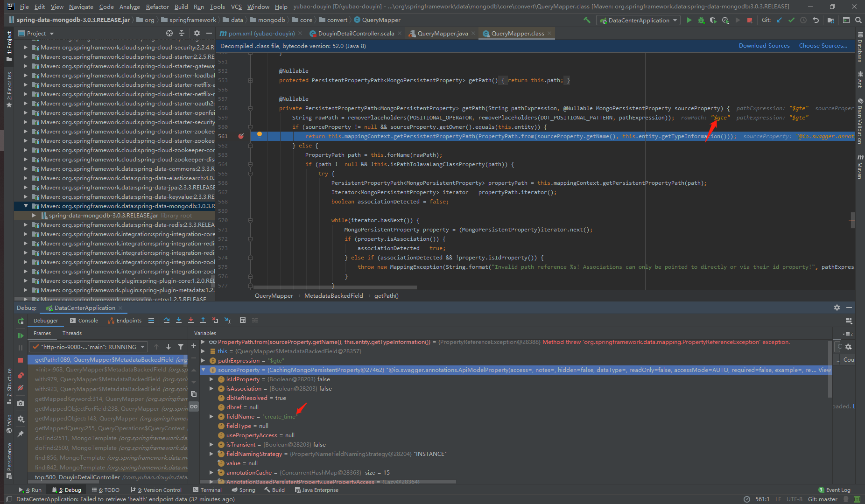The image size is (865, 504).
Task: Rerun DataCenterApplication in Debug panel
Action: (x=21, y=321)
